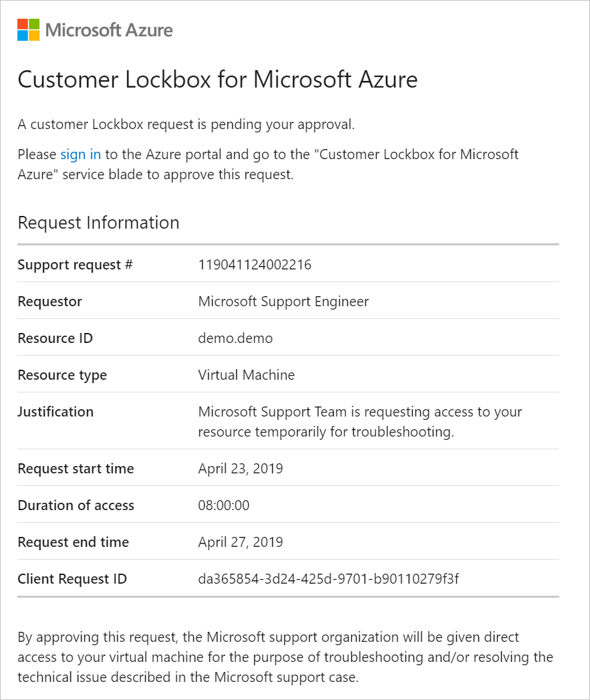Click the Resource ID value demo.demo

(235, 338)
